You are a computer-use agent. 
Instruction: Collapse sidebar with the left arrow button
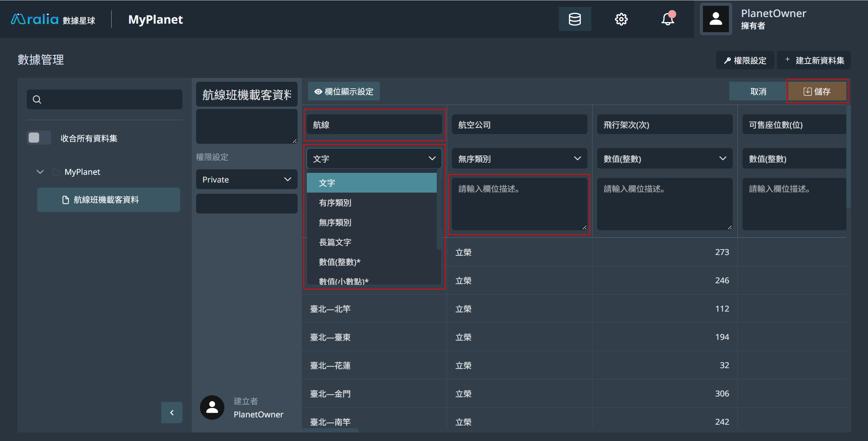[x=172, y=413]
